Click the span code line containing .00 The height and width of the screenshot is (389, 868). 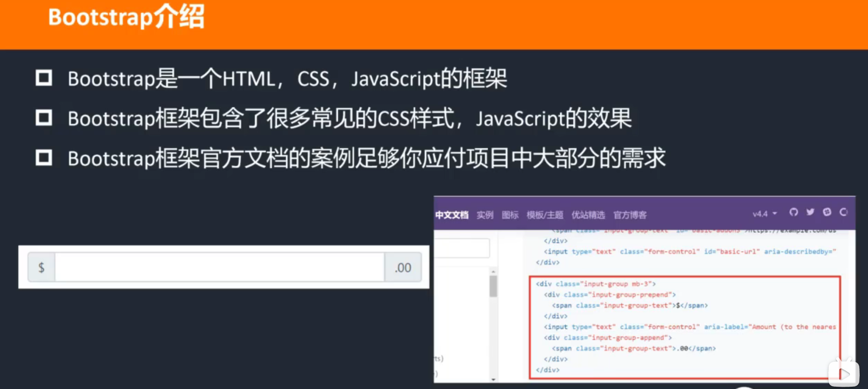coord(634,348)
